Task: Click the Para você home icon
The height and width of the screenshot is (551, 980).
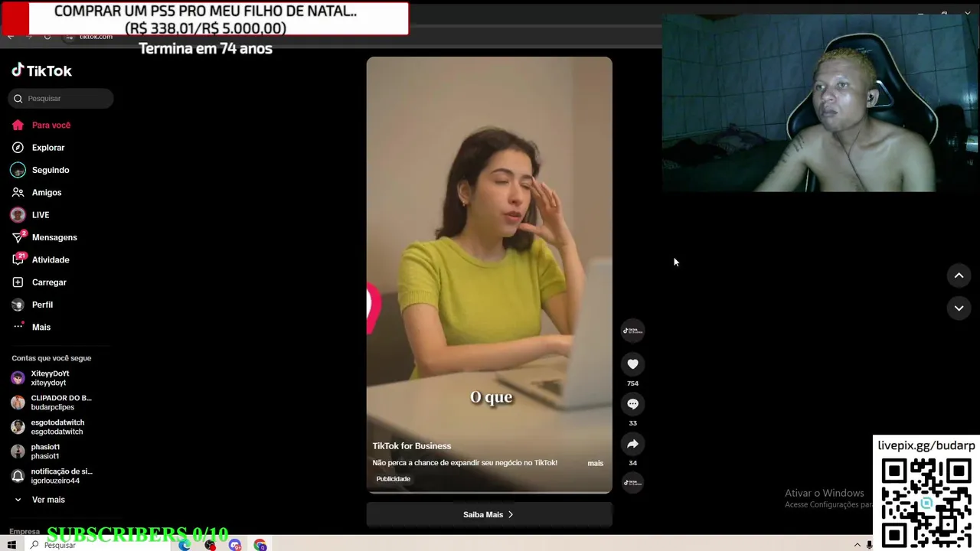Action: click(18, 125)
